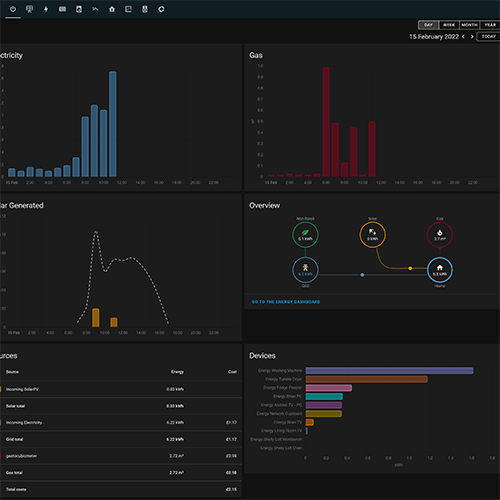
Task: Click the yellow Energy Network Cupboard bar
Action: (x=324, y=414)
